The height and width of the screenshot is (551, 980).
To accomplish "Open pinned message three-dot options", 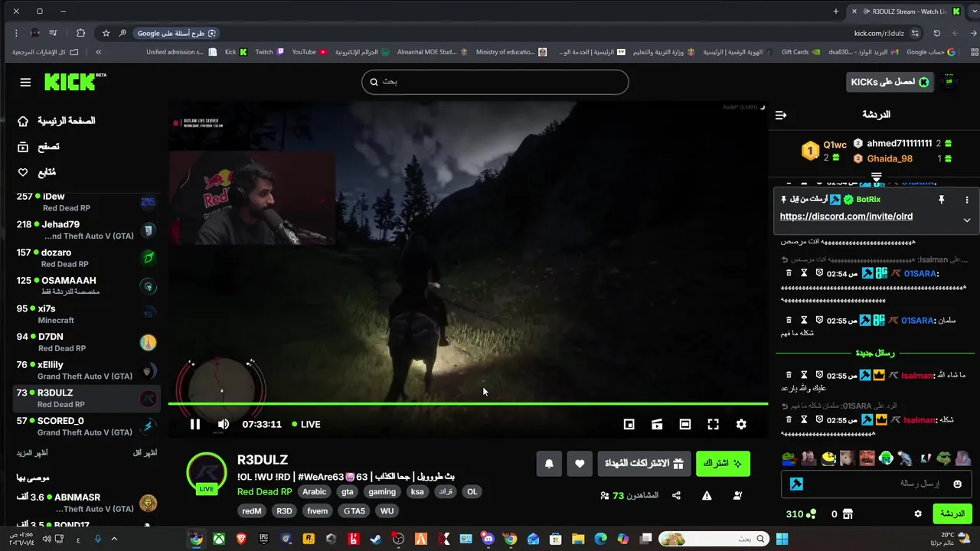I will click(967, 200).
